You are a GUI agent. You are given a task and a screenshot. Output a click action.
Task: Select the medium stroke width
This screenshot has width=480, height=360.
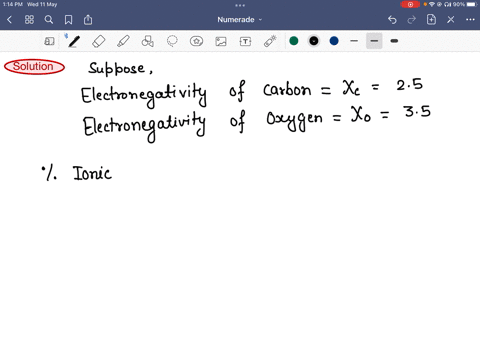(374, 41)
